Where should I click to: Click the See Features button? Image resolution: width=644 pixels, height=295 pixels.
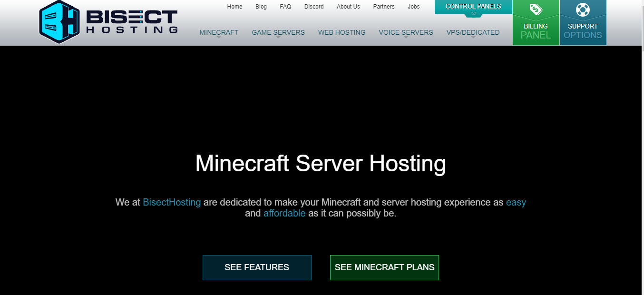tap(257, 267)
